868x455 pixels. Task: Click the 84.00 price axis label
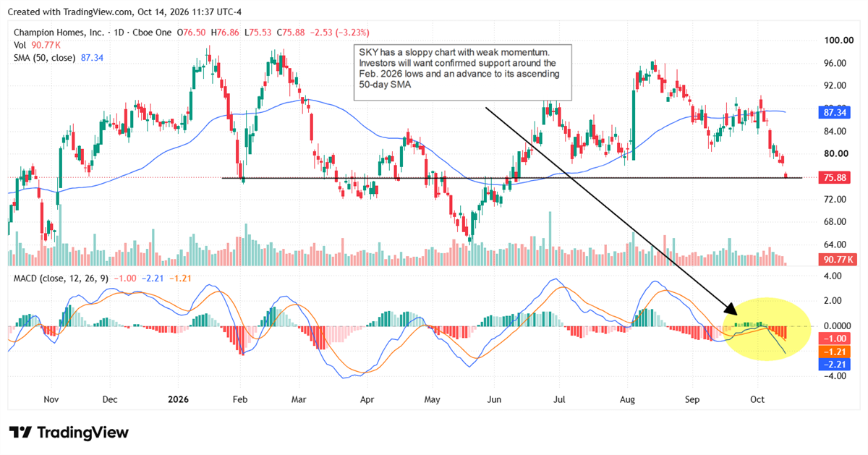coord(836,131)
